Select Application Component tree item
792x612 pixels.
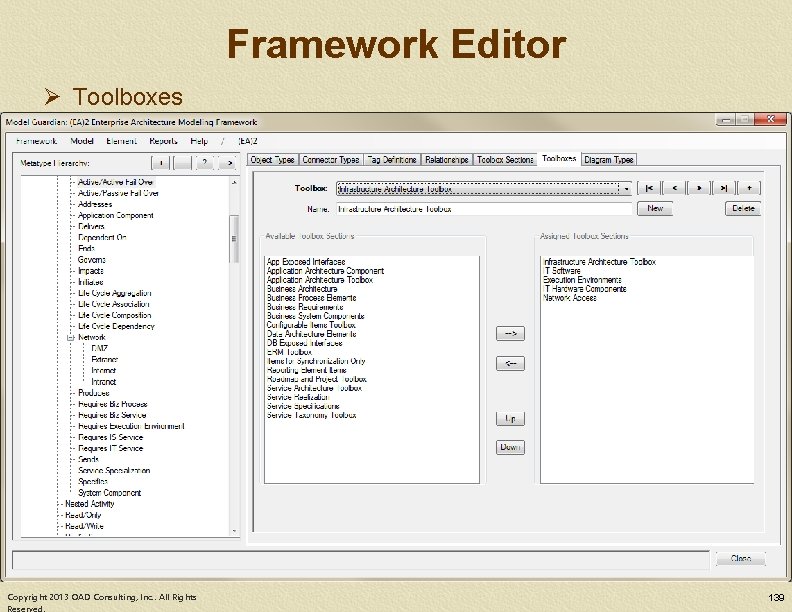[116, 215]
